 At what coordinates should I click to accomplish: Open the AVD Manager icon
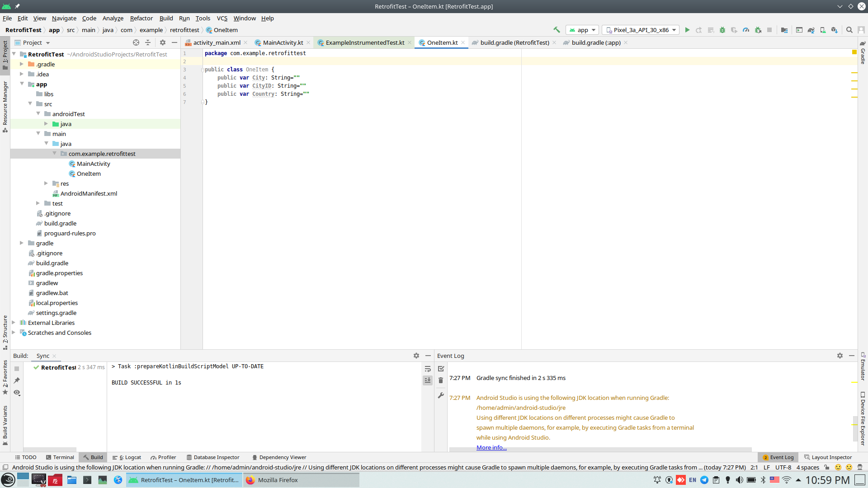point(823,30)
